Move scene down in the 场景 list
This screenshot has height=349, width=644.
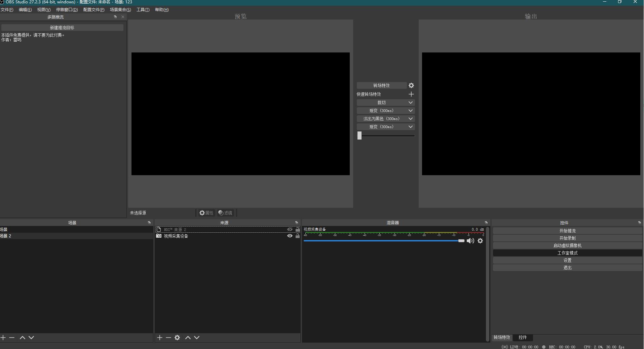(x=31, y=338)
